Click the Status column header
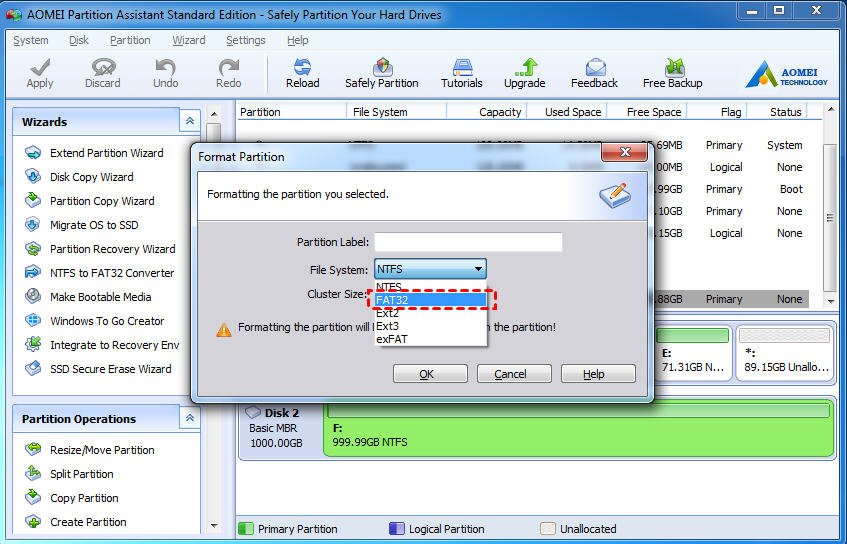This screenshot has width=847, height=544. pos(777,112)
